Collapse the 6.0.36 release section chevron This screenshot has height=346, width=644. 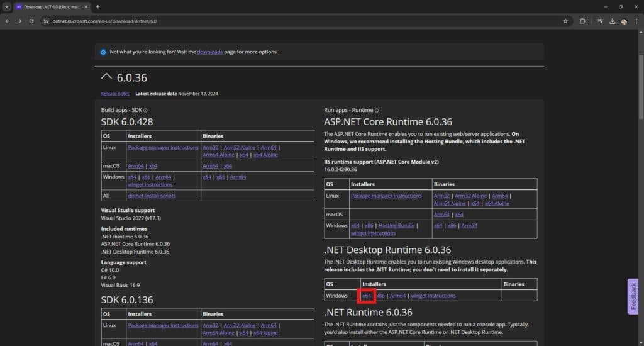coord(106,77)
